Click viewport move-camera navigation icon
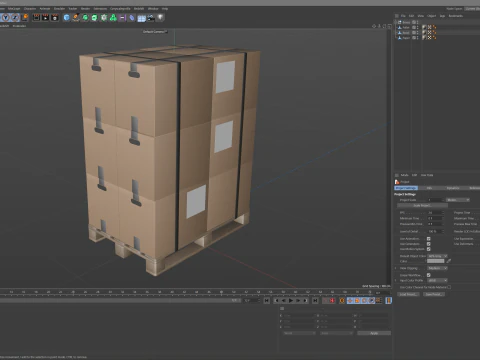 374,26
